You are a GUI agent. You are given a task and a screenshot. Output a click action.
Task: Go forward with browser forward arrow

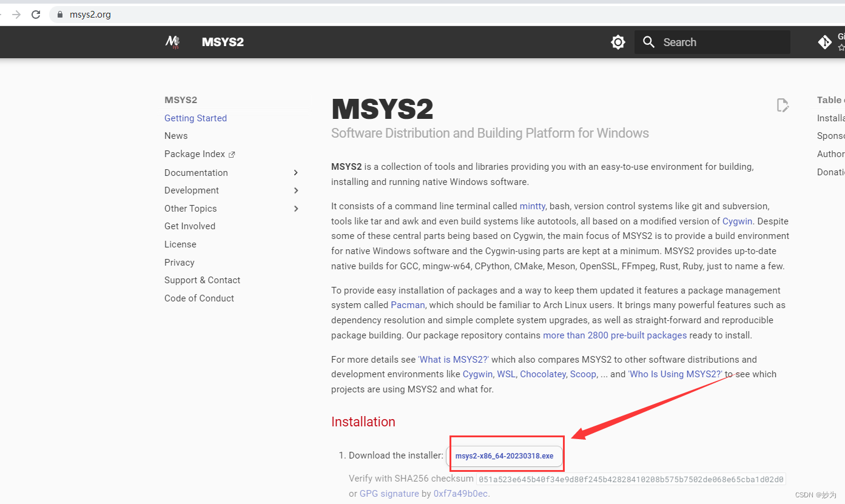(16, 15)
